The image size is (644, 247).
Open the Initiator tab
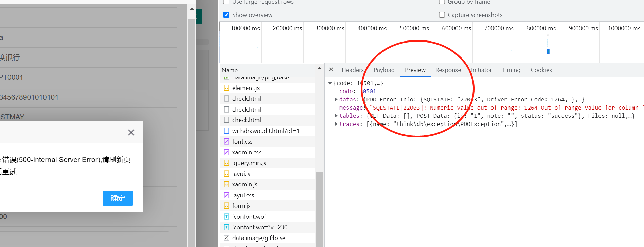pyautogui.click(x=481, y=70)
